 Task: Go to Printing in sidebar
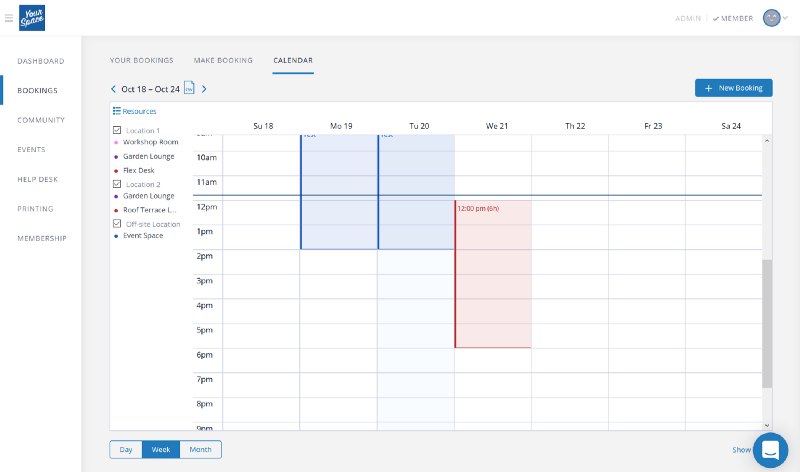click(x=35, y=209)
